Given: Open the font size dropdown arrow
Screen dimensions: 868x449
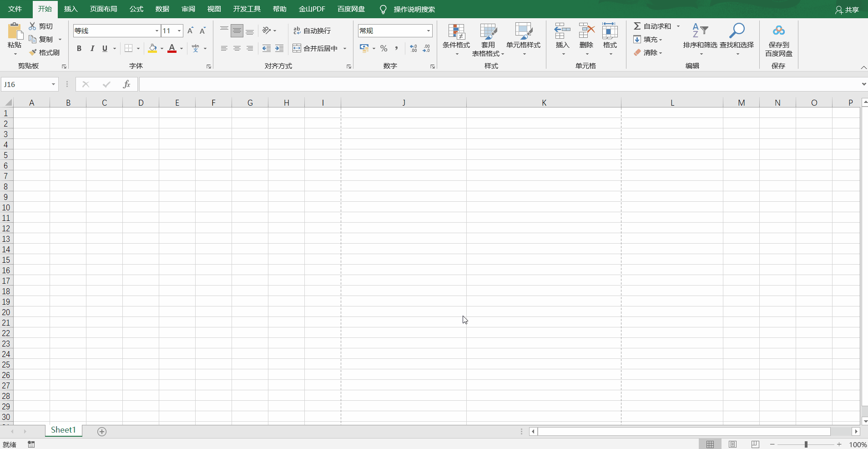Looking at the screenshot, I should [x=179, y=31].
